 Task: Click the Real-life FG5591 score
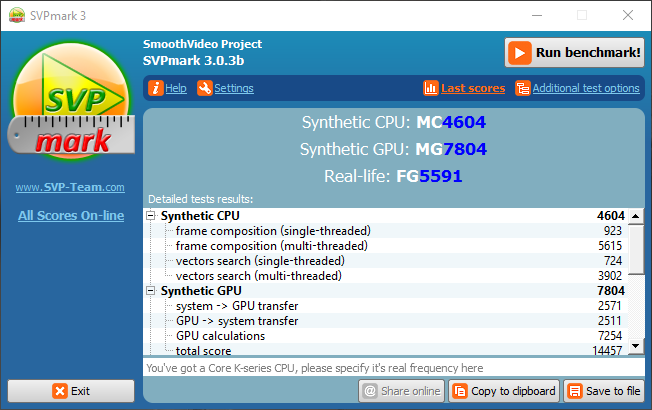393,176
